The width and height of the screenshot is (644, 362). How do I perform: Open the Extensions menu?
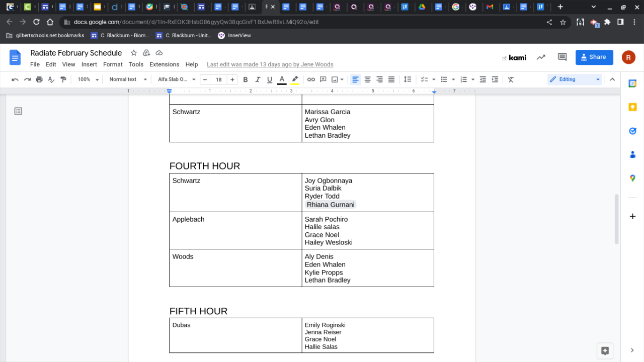[164, 64]
